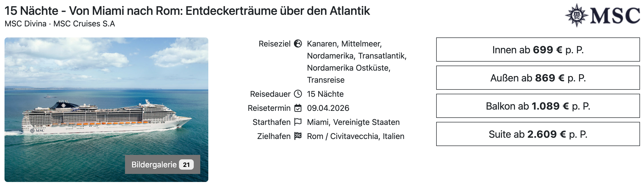Pick the Suite ab 2.609 € option

click(538, 134)
